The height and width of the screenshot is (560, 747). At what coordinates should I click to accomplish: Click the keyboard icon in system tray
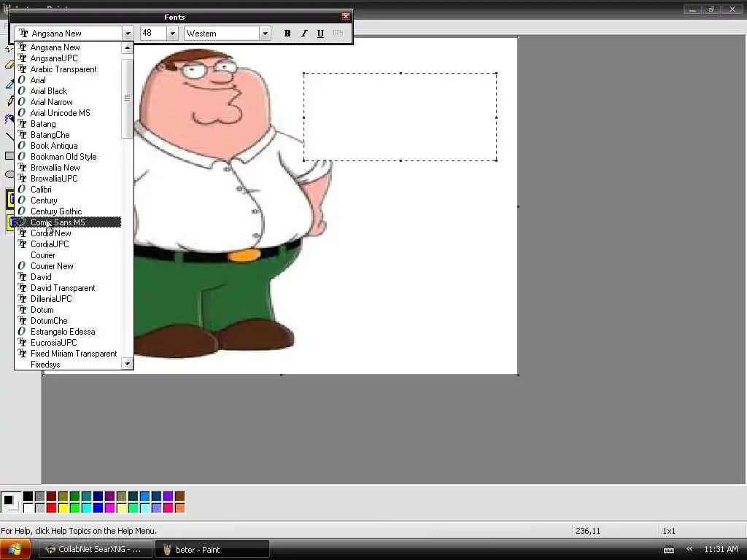(669, 550)
